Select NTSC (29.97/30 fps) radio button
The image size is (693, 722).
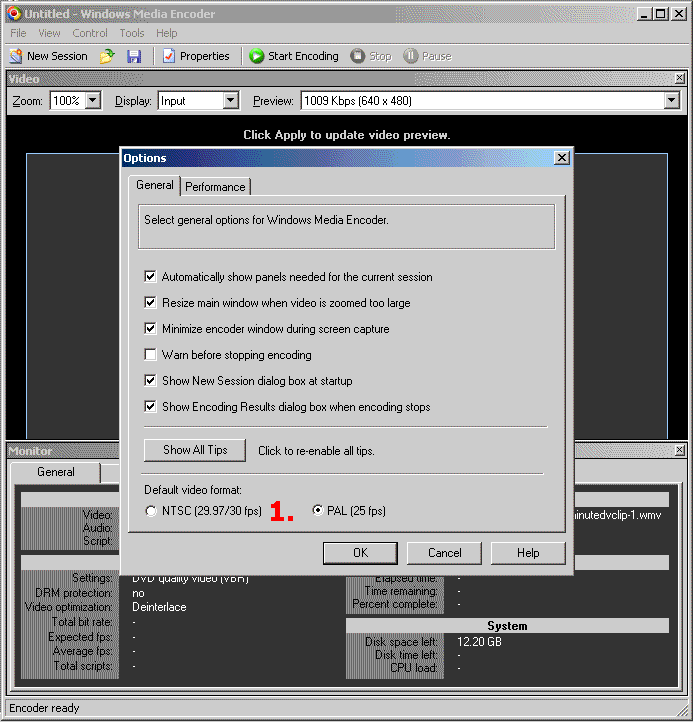tap(151, 511)
